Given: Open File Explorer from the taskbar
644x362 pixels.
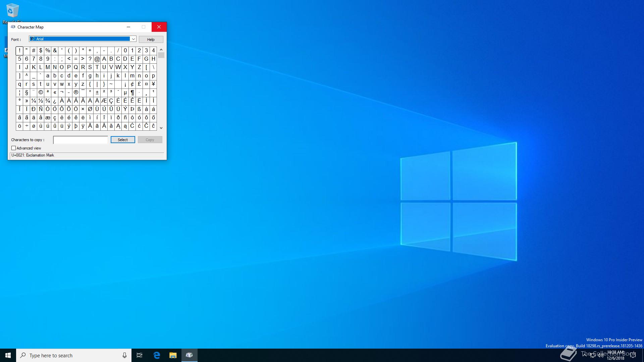Looking at the screenshot, I should [173, 355].
